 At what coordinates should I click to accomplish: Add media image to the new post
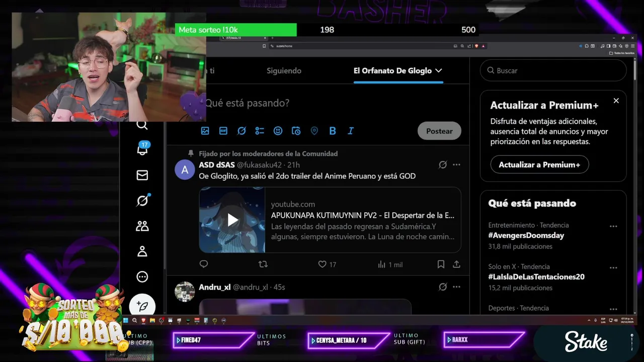pyautogui.click(x=205, y=131)
